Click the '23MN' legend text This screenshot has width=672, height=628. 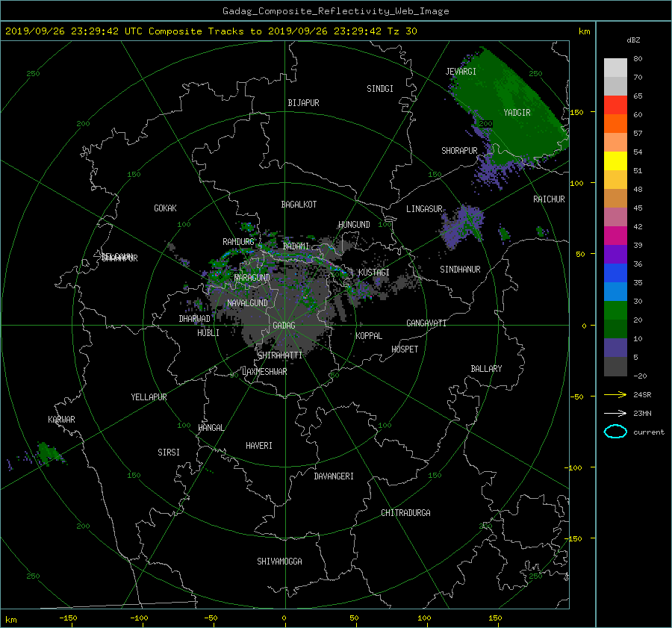pyautogui.click(x=642, y=413)
